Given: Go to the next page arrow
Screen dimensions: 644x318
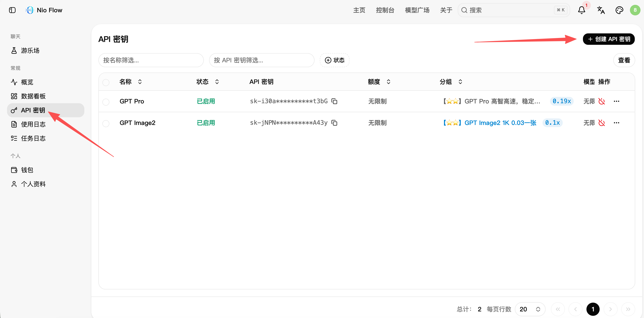Looking at the screenshot, I should click(610, 309).
